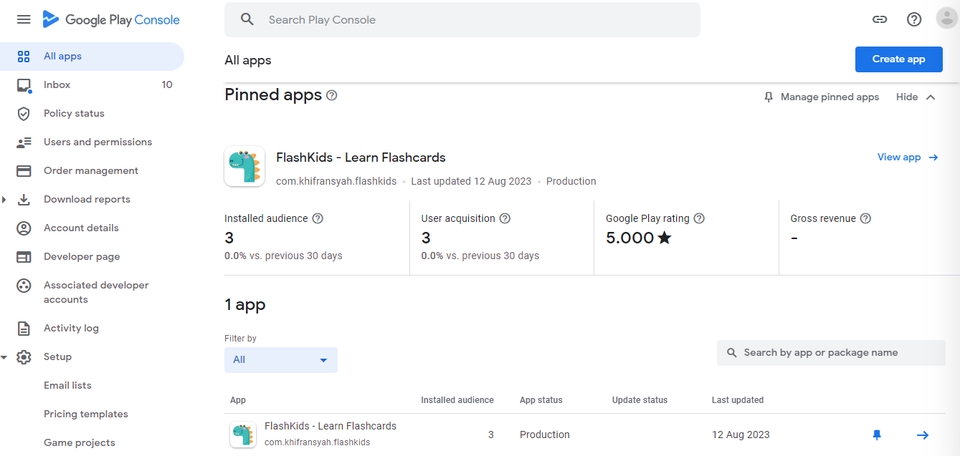Click the Create app button

pos(899,59)
